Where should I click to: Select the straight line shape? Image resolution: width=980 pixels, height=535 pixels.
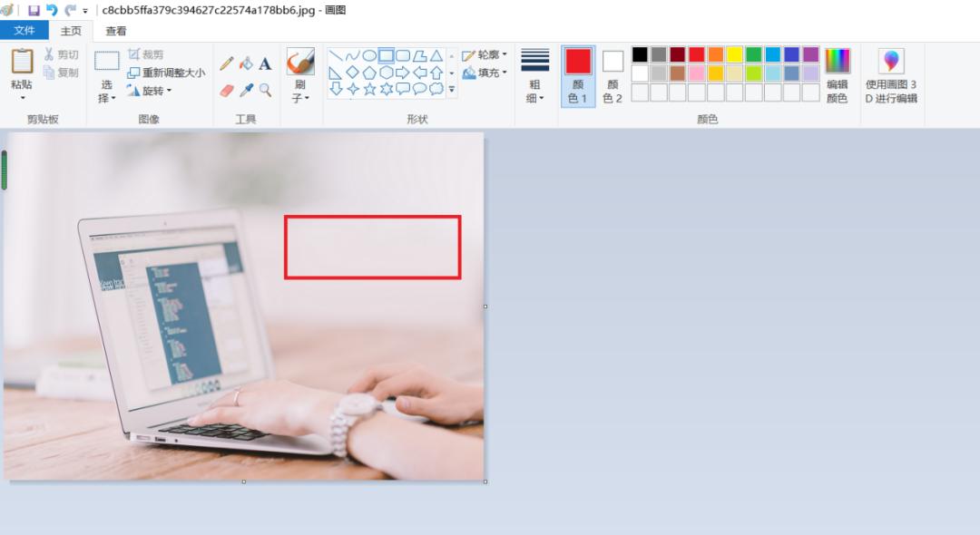point(336,55)
